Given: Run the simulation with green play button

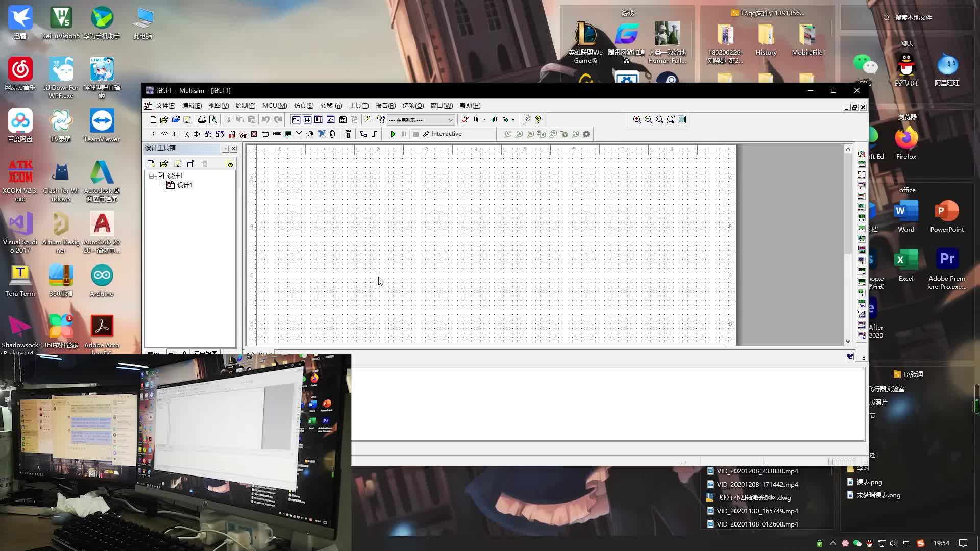Looking at the screenshot, I should point(393,134).
